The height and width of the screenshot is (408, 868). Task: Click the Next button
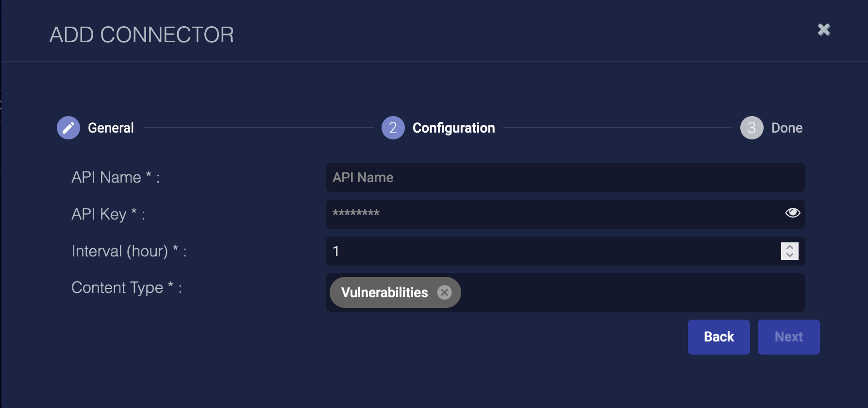(x=789, y=337)
